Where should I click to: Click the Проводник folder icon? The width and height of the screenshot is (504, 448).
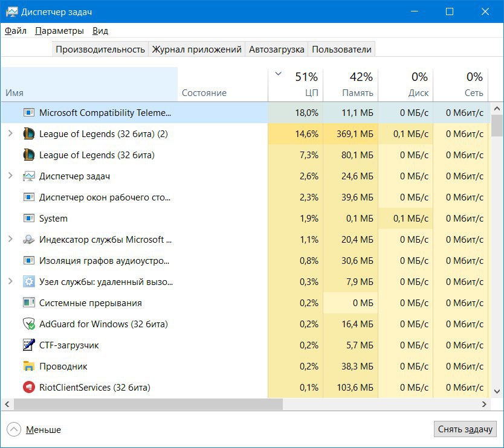click(29, 366)
